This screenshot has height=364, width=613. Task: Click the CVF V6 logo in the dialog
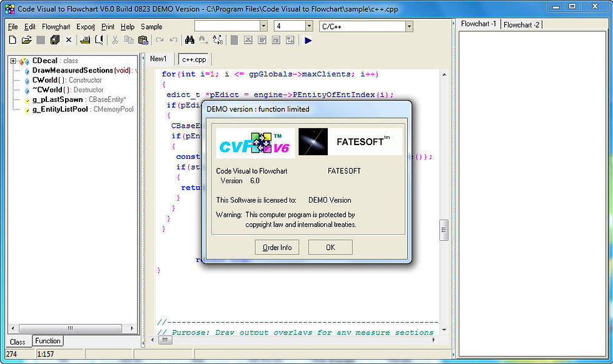click(255, 143)
